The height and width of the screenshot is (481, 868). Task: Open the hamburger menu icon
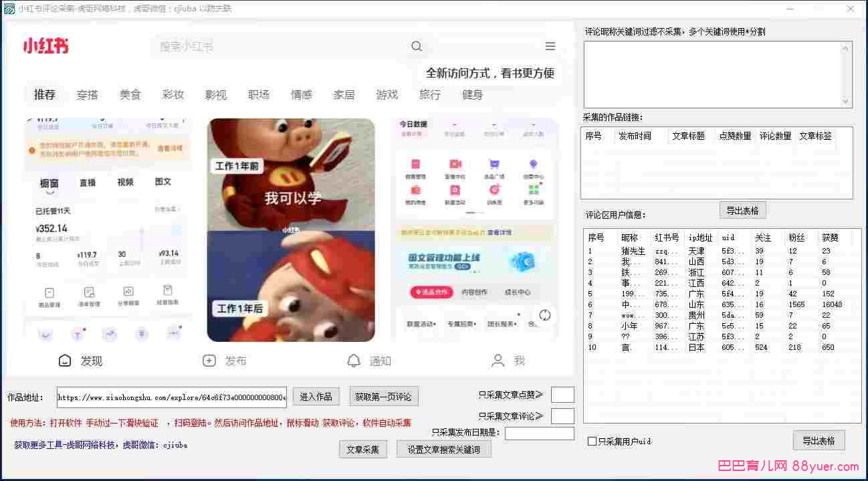pos(550,46)
